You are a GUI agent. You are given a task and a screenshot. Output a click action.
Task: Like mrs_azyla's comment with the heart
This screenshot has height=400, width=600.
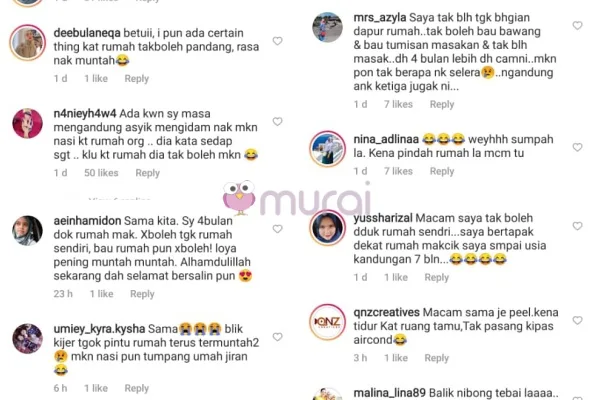(577, 25)
